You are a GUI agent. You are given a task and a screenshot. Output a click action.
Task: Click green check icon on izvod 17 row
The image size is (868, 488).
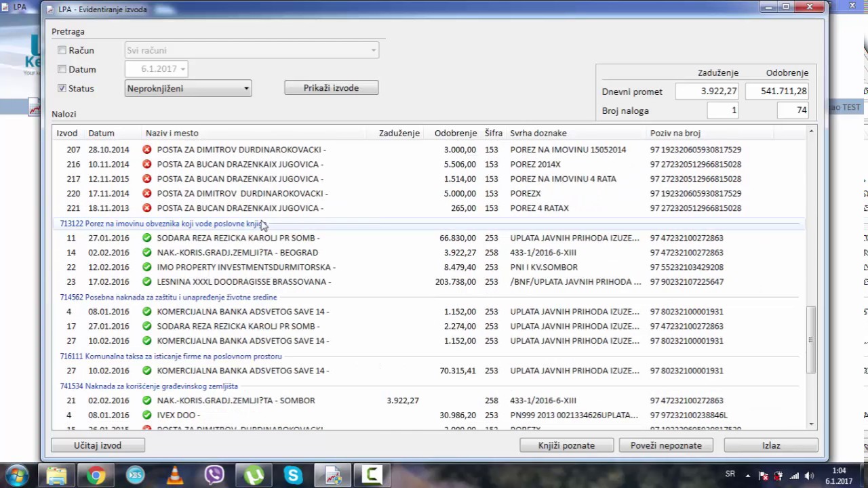(x=146, y=326)
